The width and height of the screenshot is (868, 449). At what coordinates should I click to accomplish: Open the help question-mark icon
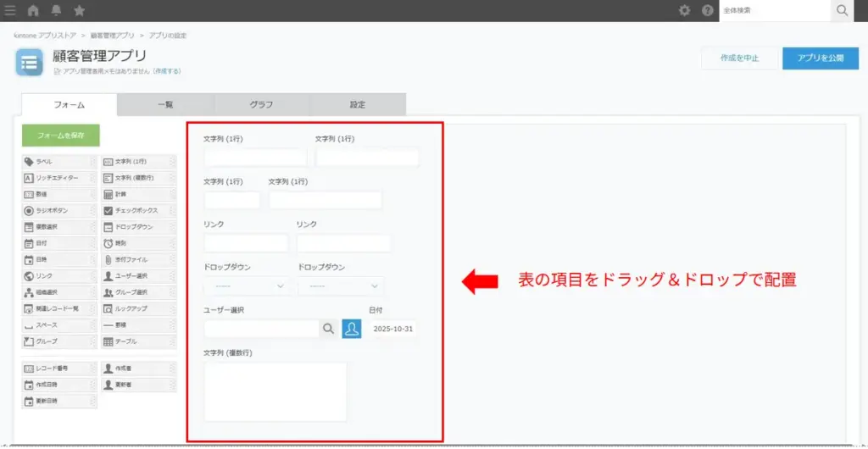[x=708, y=10]
